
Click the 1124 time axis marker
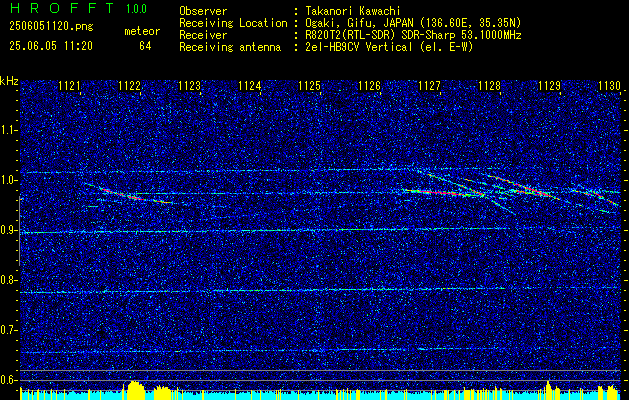pos(250,86)
